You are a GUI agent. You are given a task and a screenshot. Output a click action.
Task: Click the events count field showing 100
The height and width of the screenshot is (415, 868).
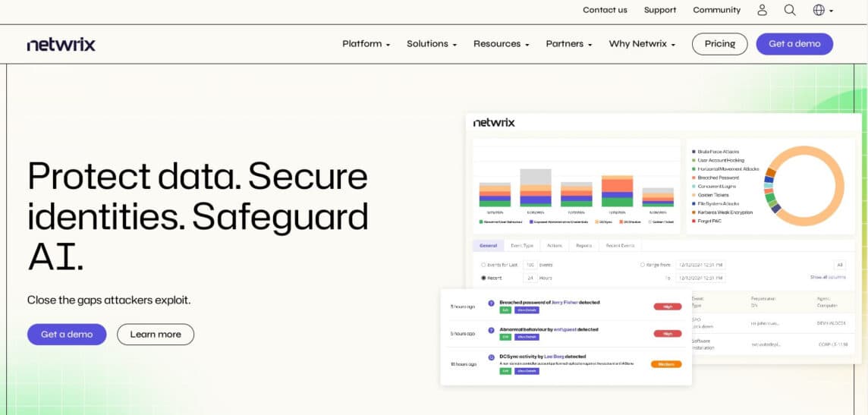pos(530,265)
